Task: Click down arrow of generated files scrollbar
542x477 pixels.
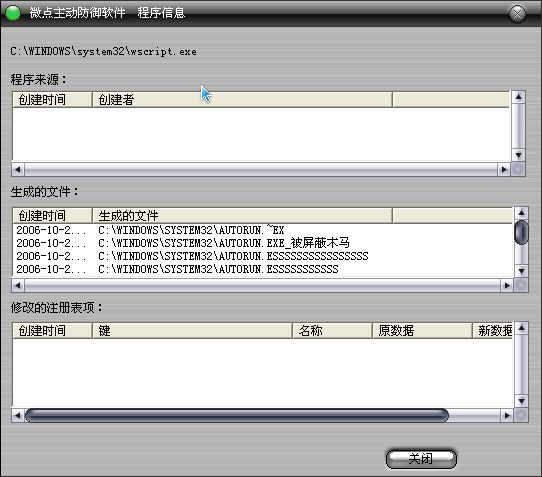Action: pos(521,271)
